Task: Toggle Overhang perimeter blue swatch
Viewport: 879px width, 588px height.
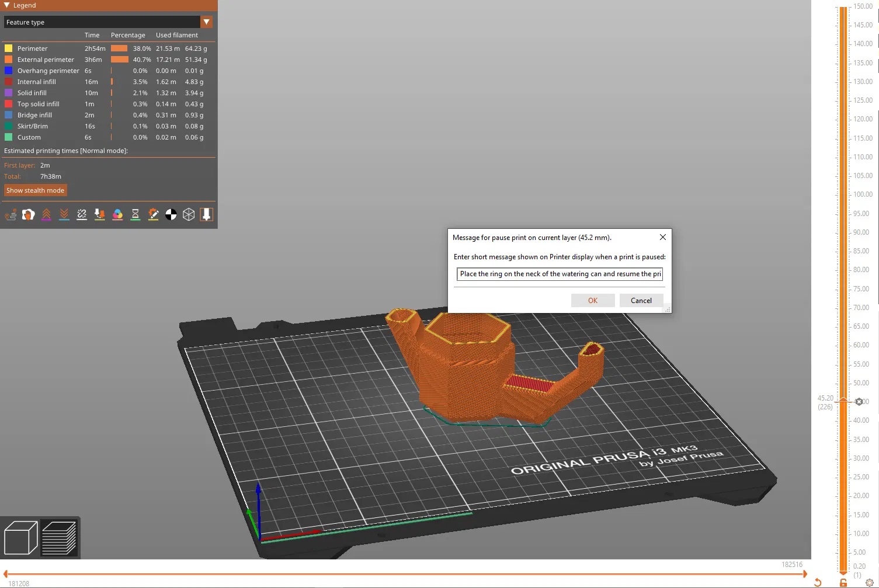Action: (x=9, y=71)
